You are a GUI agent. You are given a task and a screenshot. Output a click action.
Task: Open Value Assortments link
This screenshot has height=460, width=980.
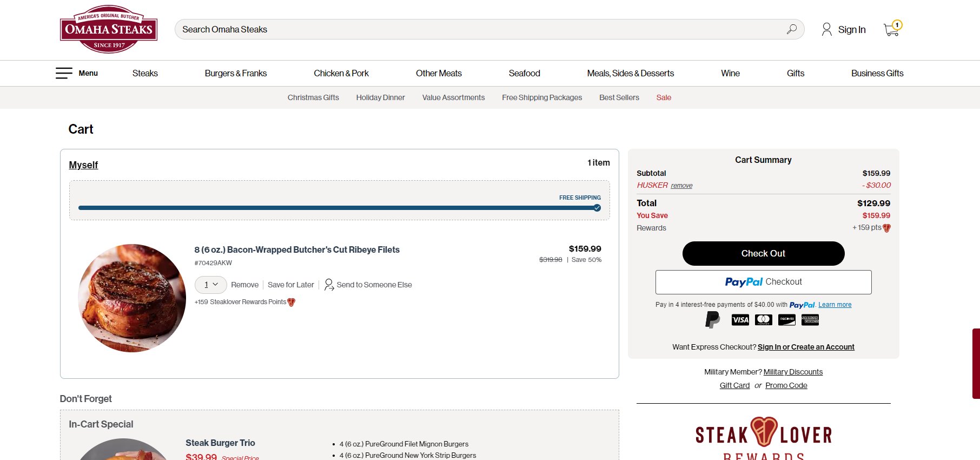point(453,97)
